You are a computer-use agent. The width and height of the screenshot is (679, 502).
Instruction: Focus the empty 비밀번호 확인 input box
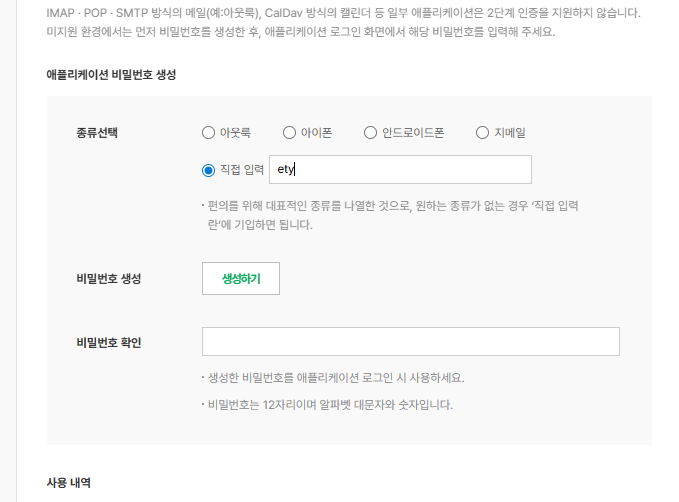410,342
